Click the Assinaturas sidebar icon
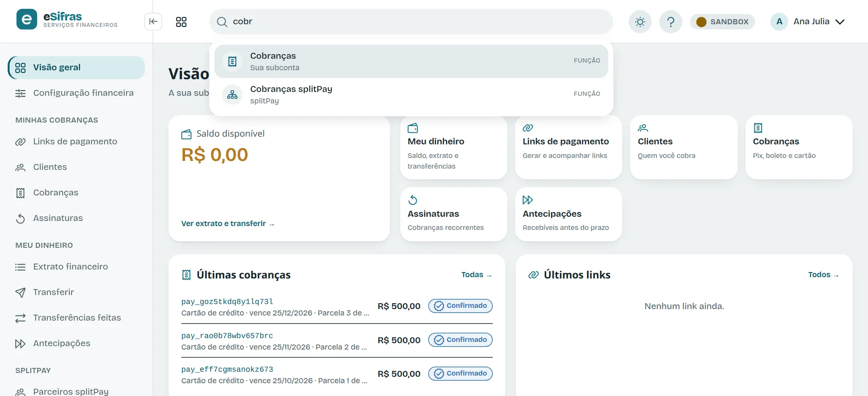Screen dimensions: 868x396 pos(20,218)
